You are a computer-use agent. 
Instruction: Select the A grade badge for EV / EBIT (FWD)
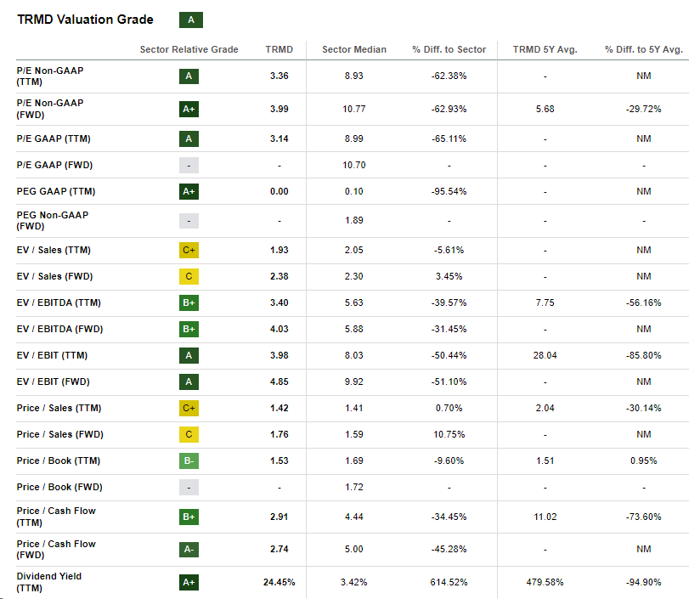tap(189, 381)
